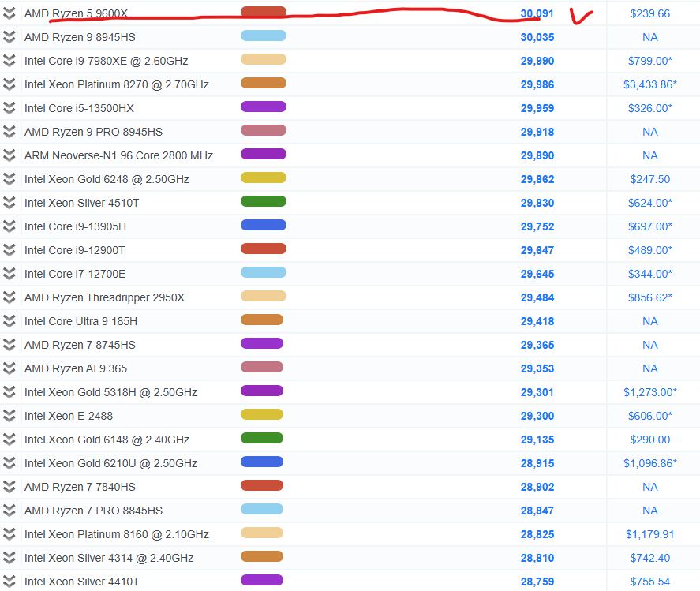Open Intel Xeon Gold 5318H @ 2.50GHz page
Viewport: 700px width, 591px height.
tap(110, 392)
